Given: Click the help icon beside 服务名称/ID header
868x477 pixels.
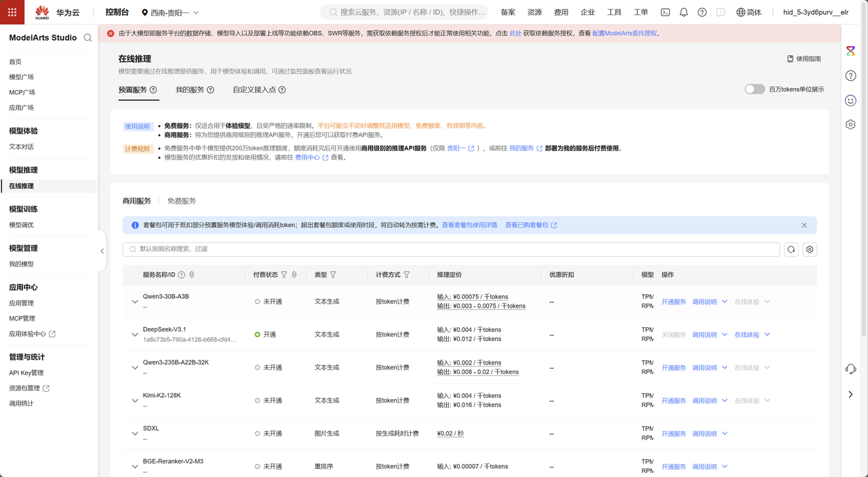Looking at the screenshot, I should (x=181, y=274).
